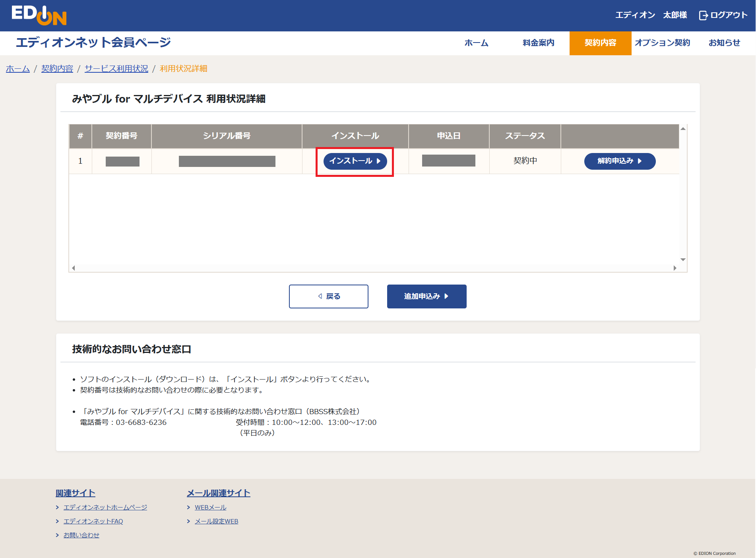Viewport: 756px width, 558px height.
Task: Click the arrow icon in the 追加申込み button
Action: [447, 296]
